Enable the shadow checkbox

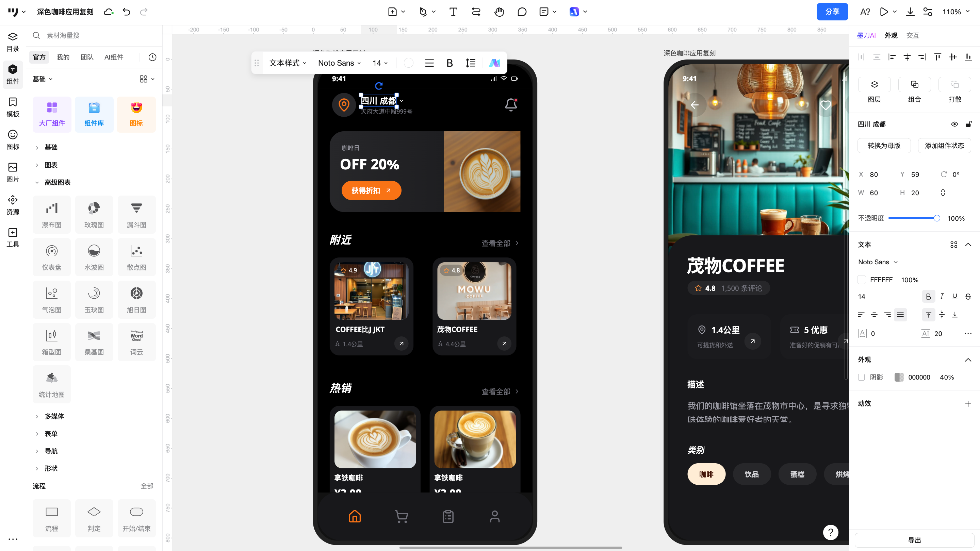pos(862,377)
